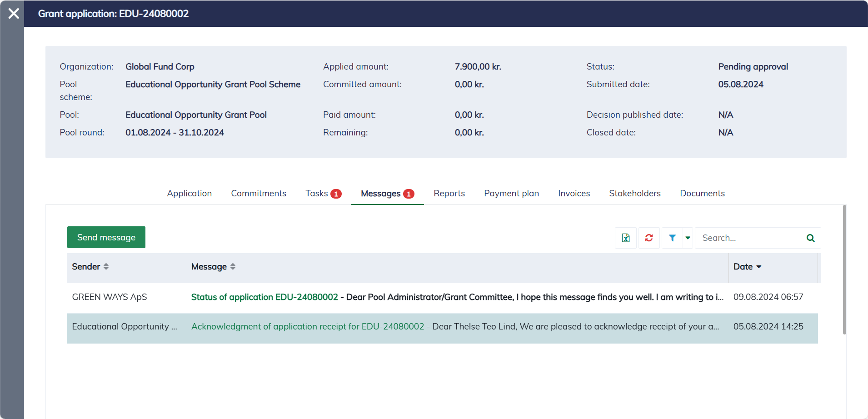The image size is (868, 419).
Task: Click the message Search input field
Action: (750, 238)
